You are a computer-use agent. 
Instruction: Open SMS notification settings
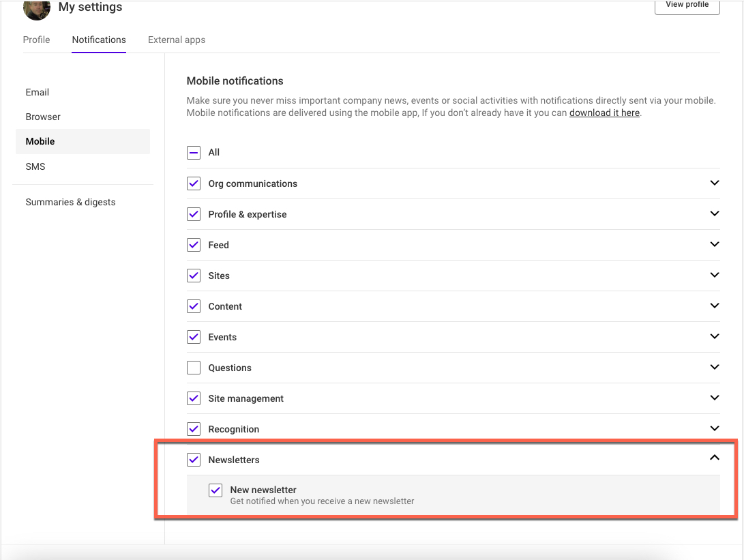coord(35,166)
